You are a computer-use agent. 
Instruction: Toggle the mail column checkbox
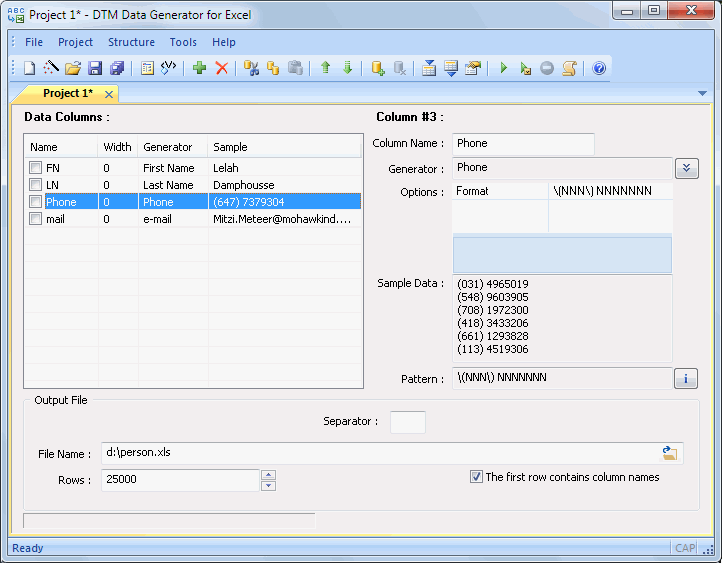(35, 219)
